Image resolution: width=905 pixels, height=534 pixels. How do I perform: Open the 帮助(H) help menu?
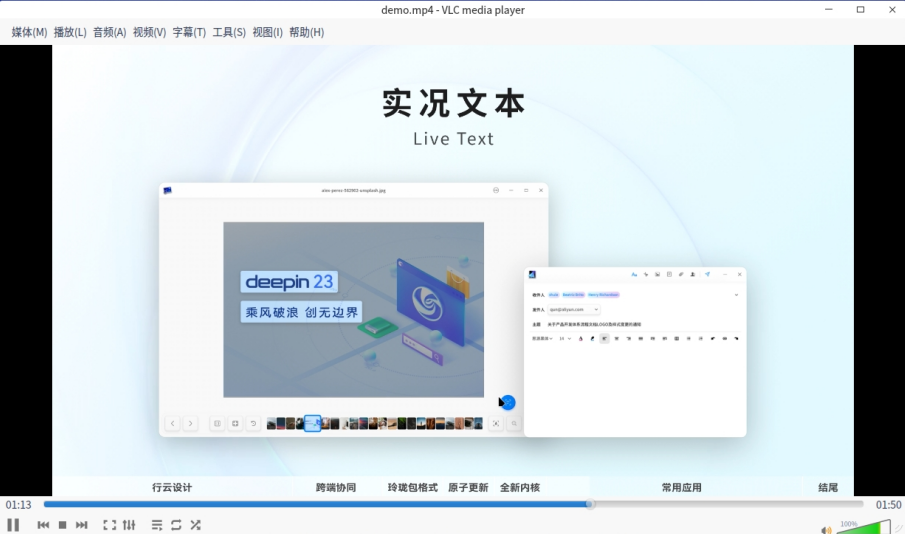[306, 32]
